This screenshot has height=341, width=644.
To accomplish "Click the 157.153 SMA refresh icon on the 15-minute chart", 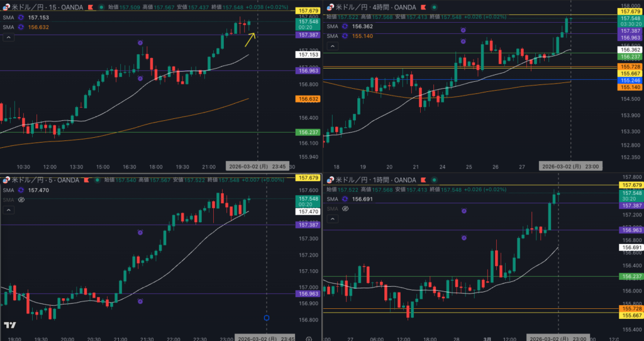I will [21, 18].
